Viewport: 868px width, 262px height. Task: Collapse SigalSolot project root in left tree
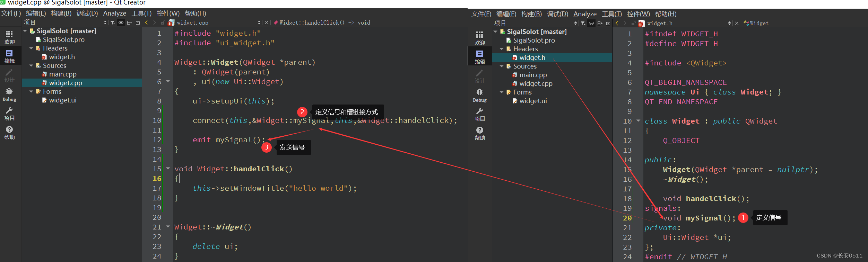[25, 31]
